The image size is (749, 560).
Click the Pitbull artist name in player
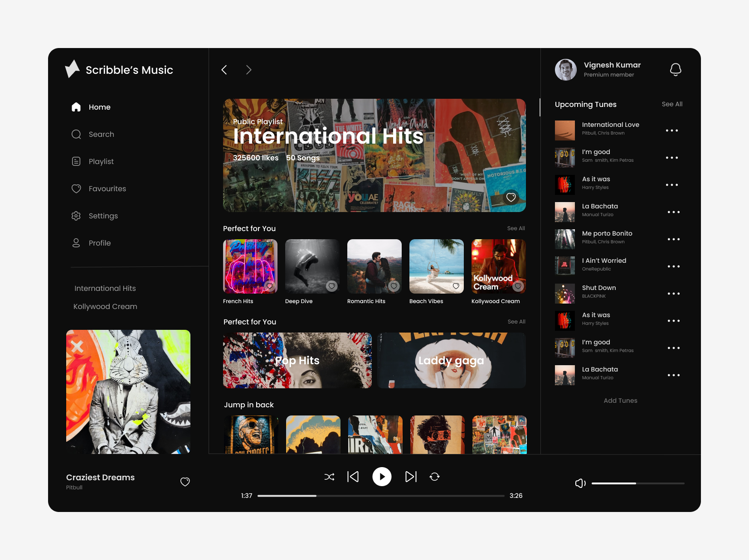point(74,488)
